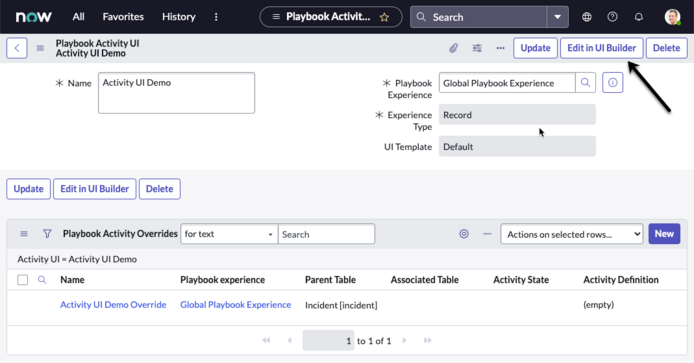The image size is (694, 363).
Task: Sort by Activity State column header
Action: click(521, 280)
